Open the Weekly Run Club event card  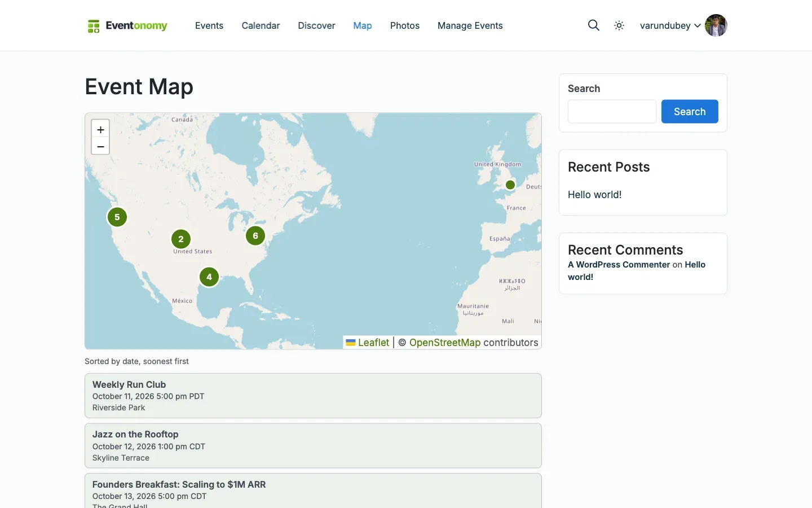[313, 396]
